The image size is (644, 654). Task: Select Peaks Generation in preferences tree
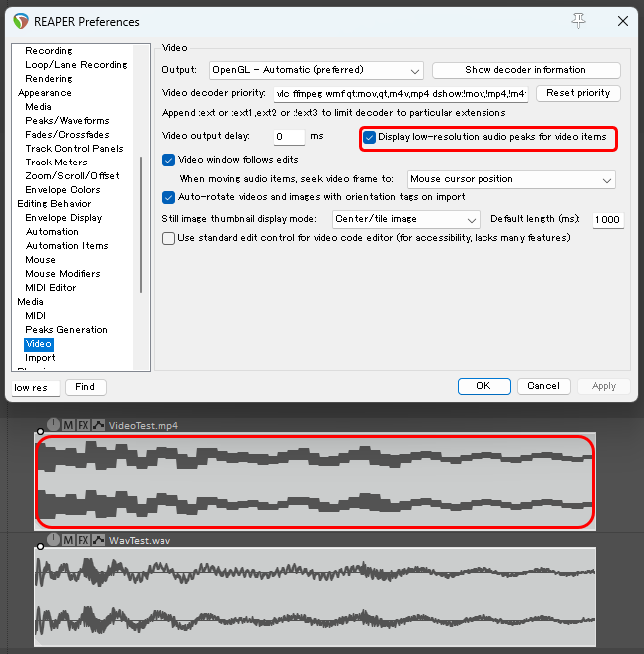tap(66, 330)
